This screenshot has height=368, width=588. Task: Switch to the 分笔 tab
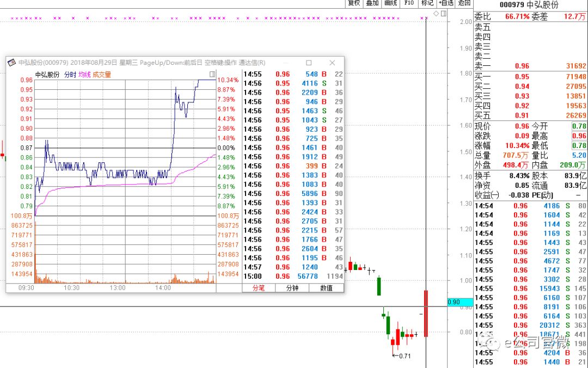pyautogui.click(x=258, y=288)
